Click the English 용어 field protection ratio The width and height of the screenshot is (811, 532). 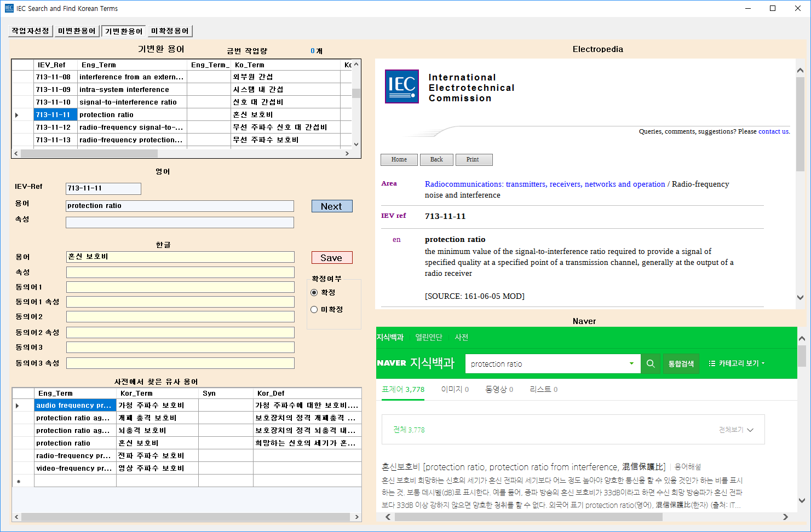coord(180,206)
